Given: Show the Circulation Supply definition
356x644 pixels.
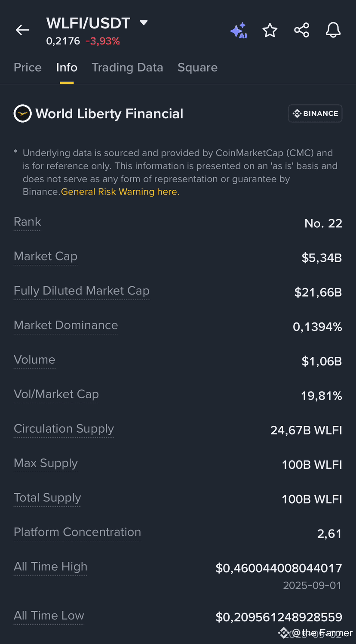Looking at the screenshot, I should click(x=64, y=429).
